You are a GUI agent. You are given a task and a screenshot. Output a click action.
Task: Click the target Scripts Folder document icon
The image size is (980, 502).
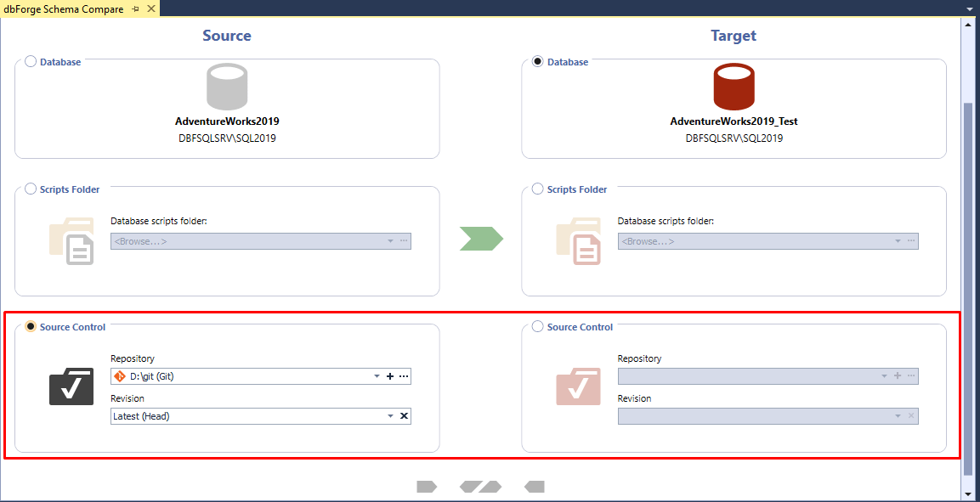point(579,240)
